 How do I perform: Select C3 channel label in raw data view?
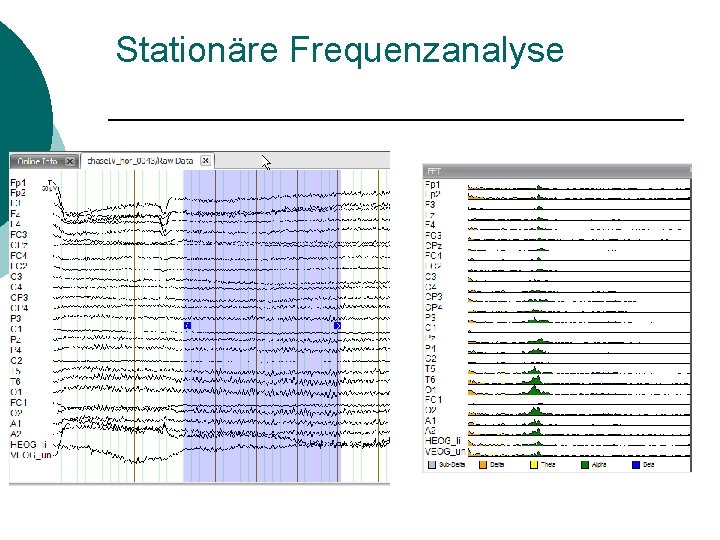point(16,276)
